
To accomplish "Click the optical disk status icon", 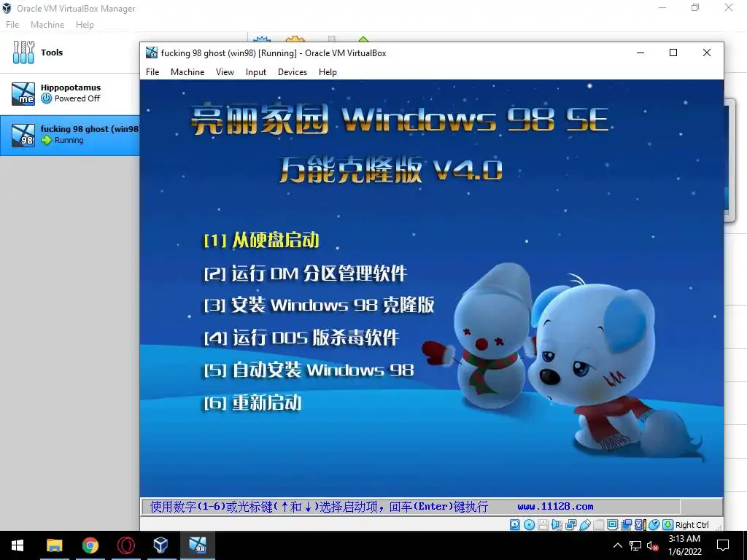I will [530, 525].
